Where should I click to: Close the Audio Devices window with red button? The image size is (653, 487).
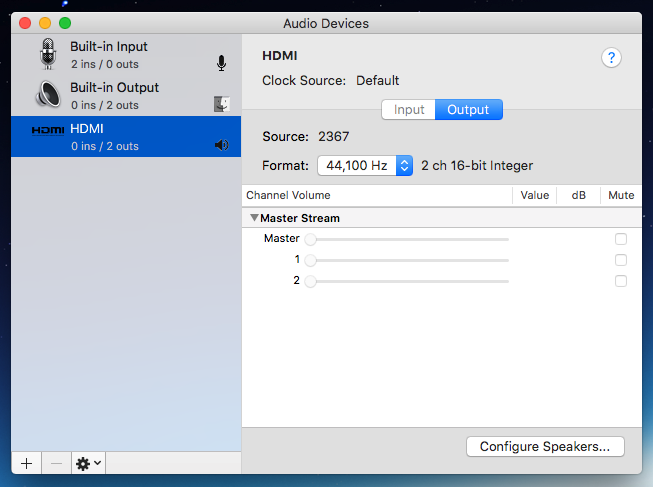click(25, 23)
